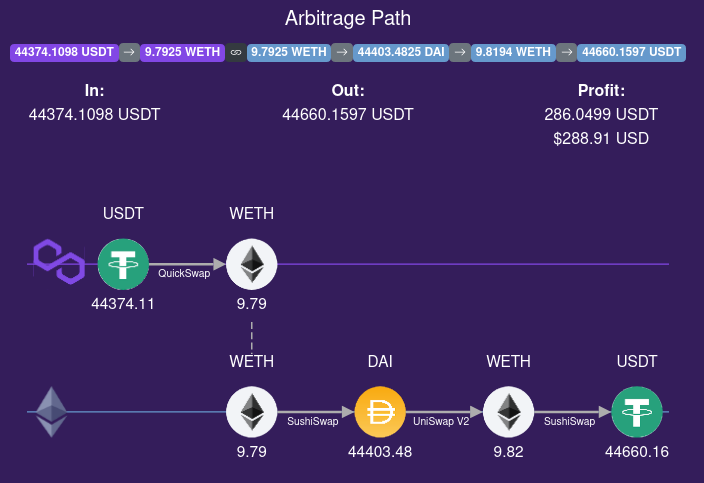The height and width of the screenshot is (483, 704).
Task: Select the 9.8194 WETH path chip
Action: (x=513, y=53)
